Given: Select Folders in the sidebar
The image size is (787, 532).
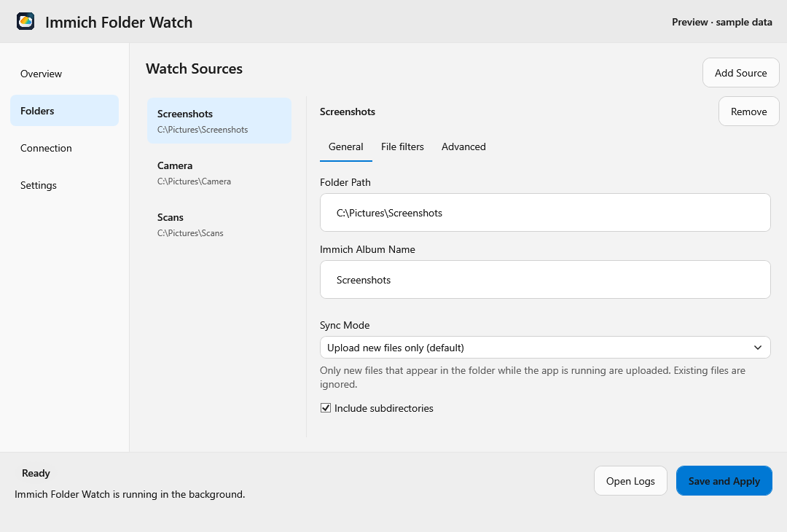Looking at the screenshot, I should point(64,111).
